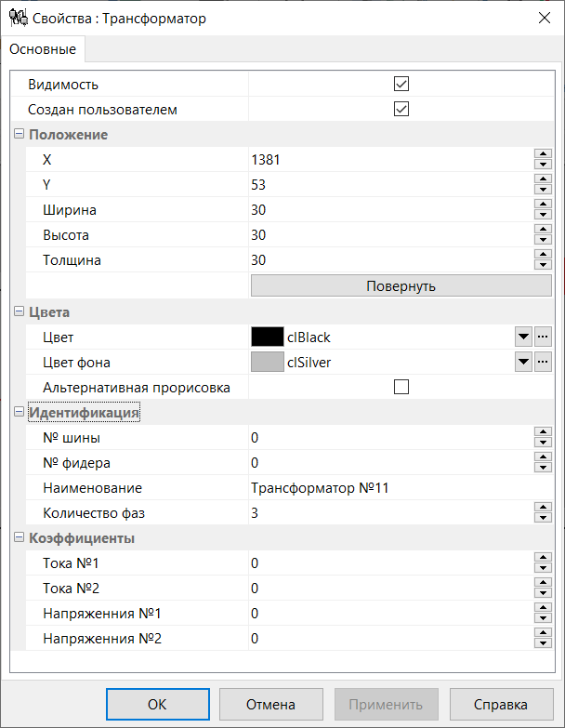Increase the Ширина value

544,205
